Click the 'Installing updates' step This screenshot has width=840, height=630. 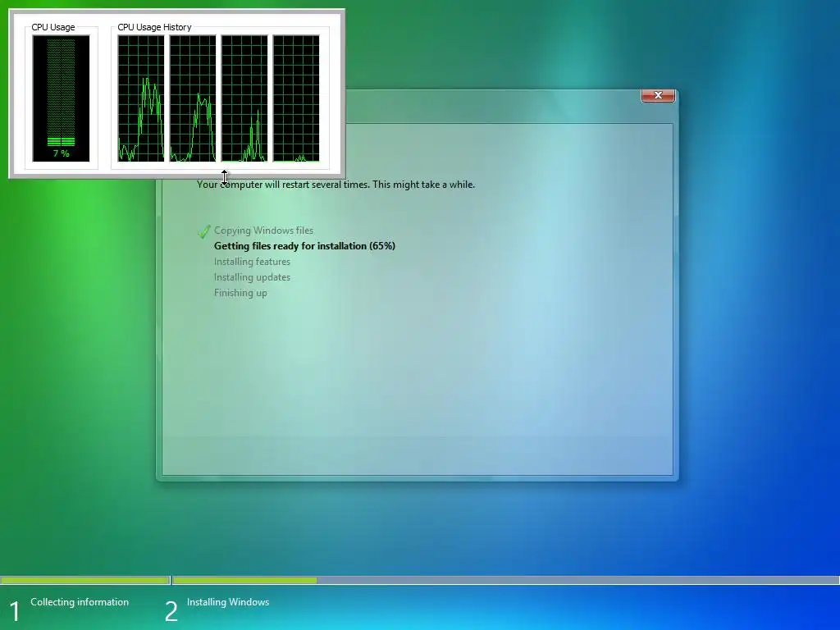point(252,277)
